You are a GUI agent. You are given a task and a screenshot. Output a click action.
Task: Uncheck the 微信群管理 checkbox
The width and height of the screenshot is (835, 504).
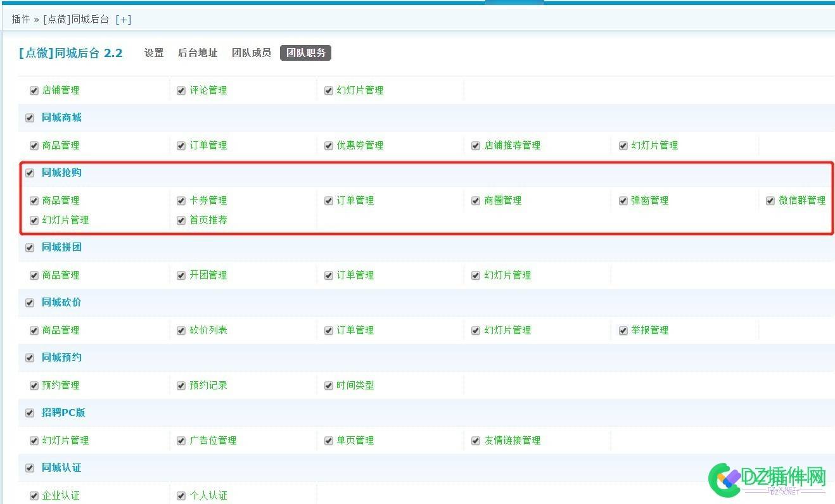770,201
